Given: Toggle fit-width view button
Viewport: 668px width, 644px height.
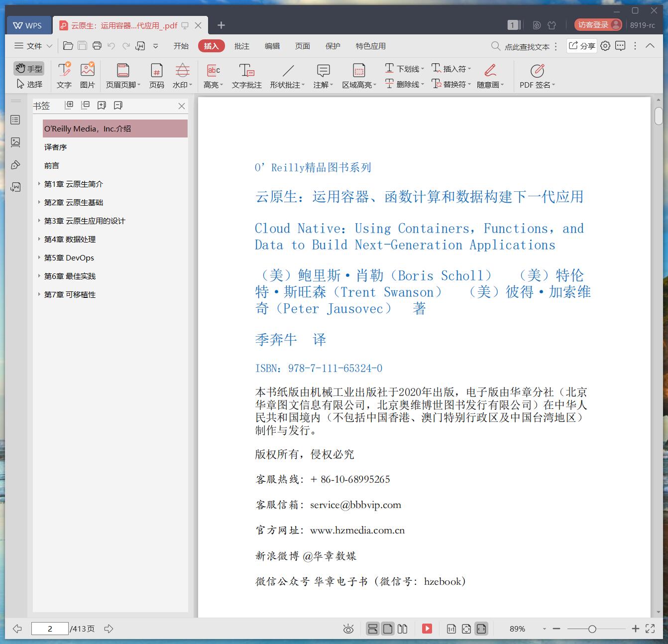Looking at the screenshot, I should [481, 629].
